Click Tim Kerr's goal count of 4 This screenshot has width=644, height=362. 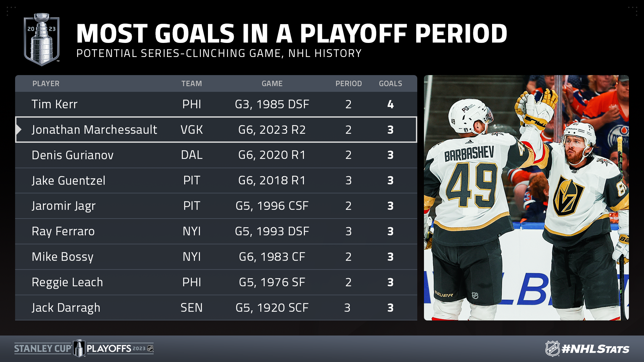(390, 104)
